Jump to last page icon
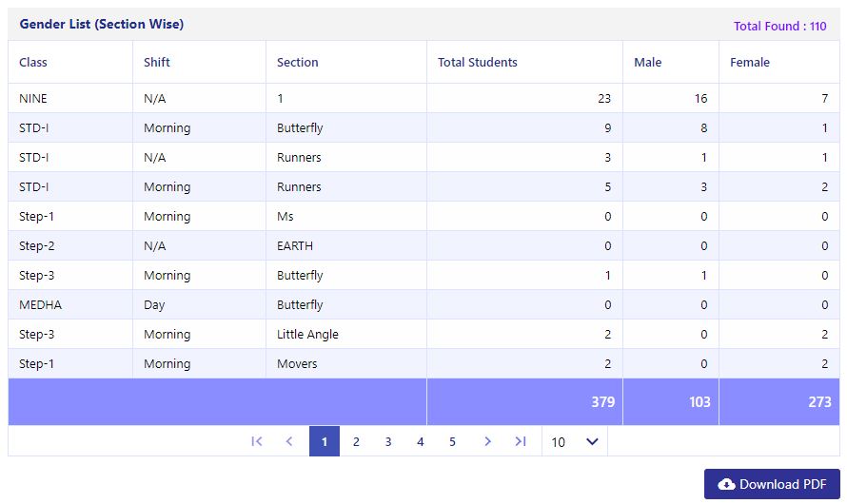Image resolution: width=847 pixels, height=504 pixels. click(x=520, y=441)
